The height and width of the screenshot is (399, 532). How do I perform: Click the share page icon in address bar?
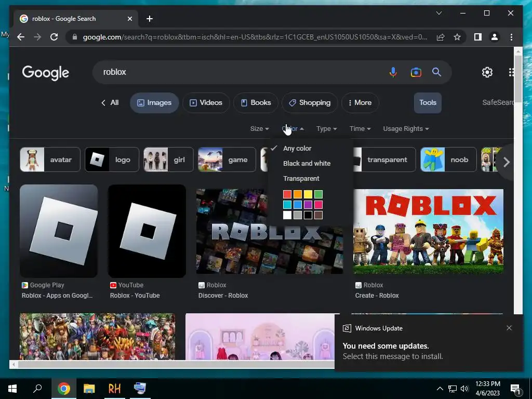pyautogui.click(x=441, y=37)
